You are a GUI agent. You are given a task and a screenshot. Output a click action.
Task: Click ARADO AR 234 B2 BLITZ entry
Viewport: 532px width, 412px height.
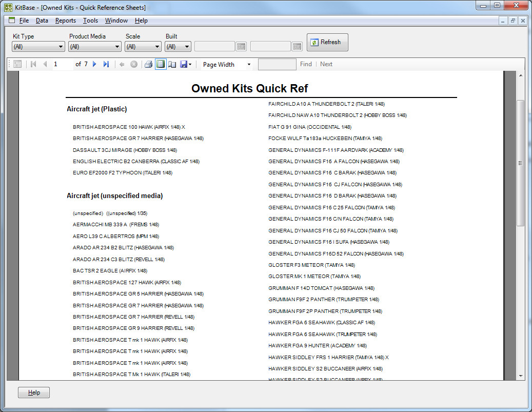tap(123, 248)
